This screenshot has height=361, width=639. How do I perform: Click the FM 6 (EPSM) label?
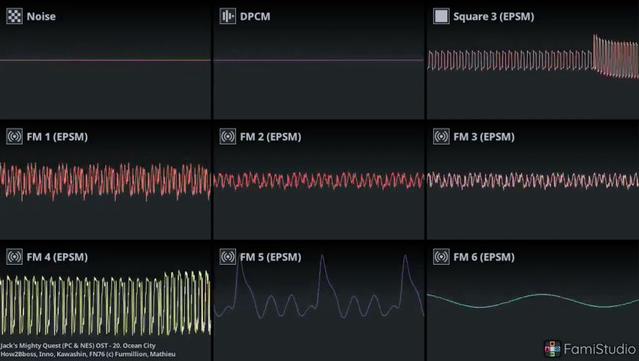[484, 257]
